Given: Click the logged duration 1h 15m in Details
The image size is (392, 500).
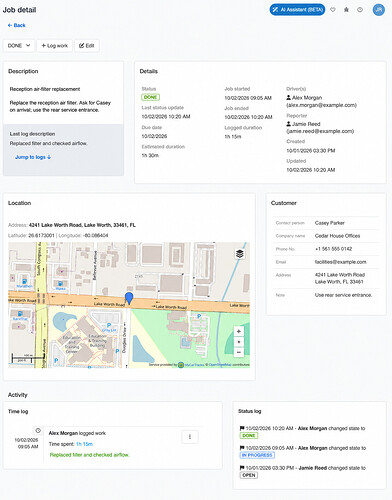Looking at the screenshot, I should point(233,136).
